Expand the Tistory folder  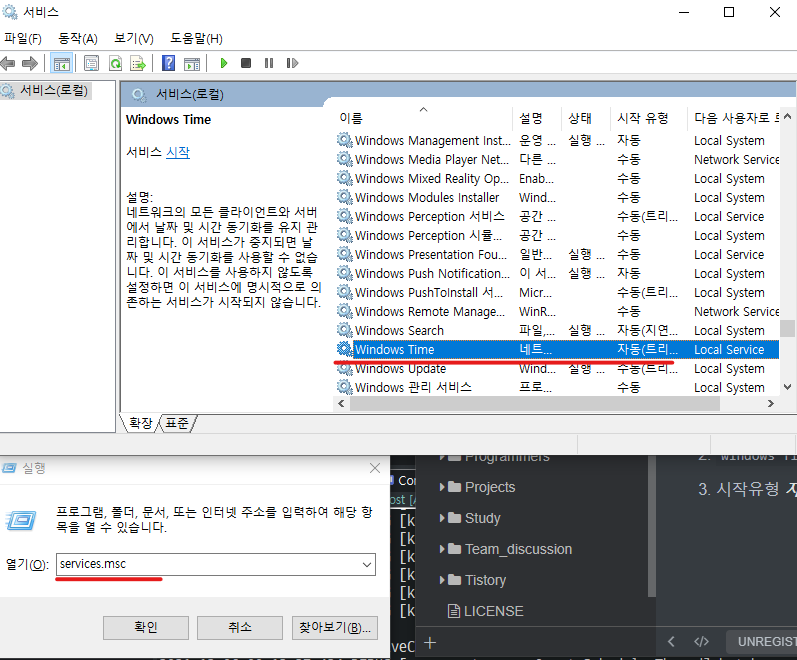coord(442,580)
